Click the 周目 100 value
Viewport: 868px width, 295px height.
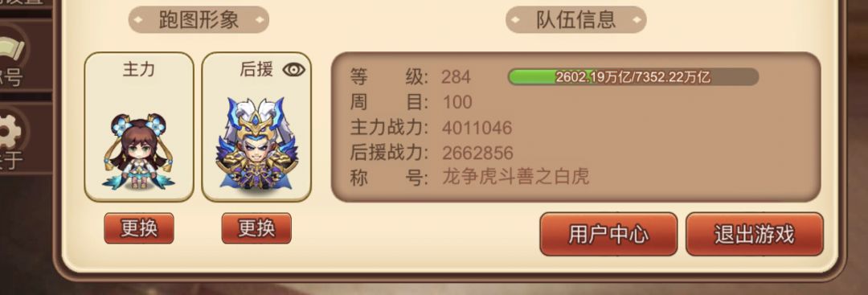tap(457, 102)
